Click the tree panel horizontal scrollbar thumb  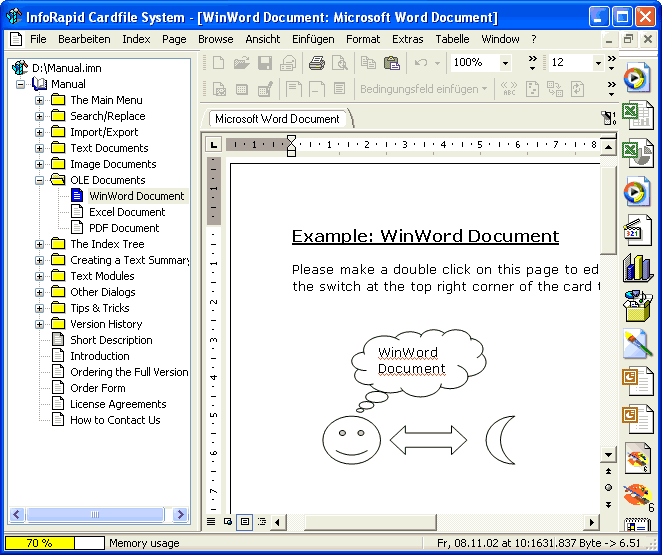point(95,514)
